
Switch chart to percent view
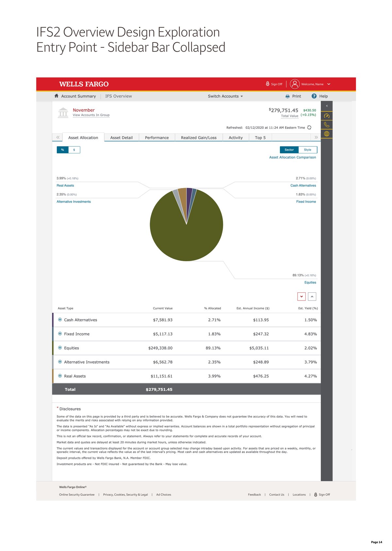click(62, 150)
